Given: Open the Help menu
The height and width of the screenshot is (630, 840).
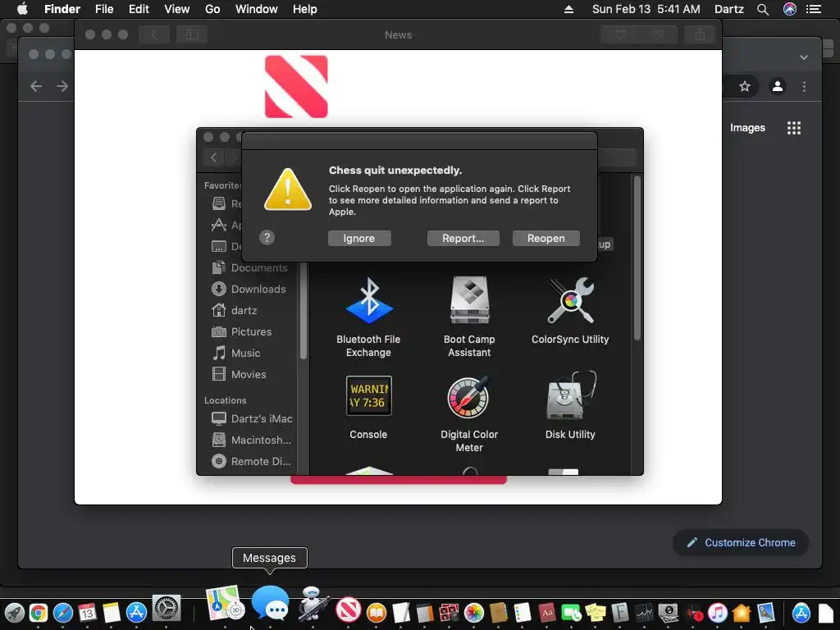Looking at the screenshot, I should [x=305, y=9].
